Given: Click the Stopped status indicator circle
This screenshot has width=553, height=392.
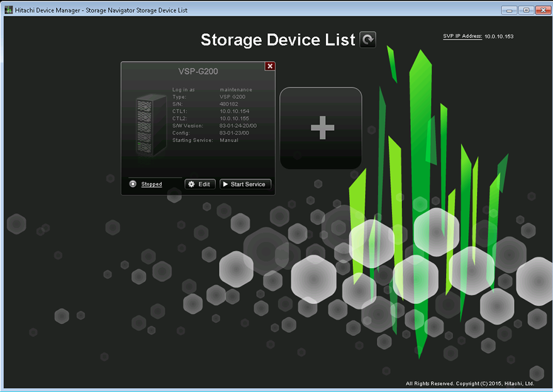Looking at the screenshot, I should tap(132, 184).
